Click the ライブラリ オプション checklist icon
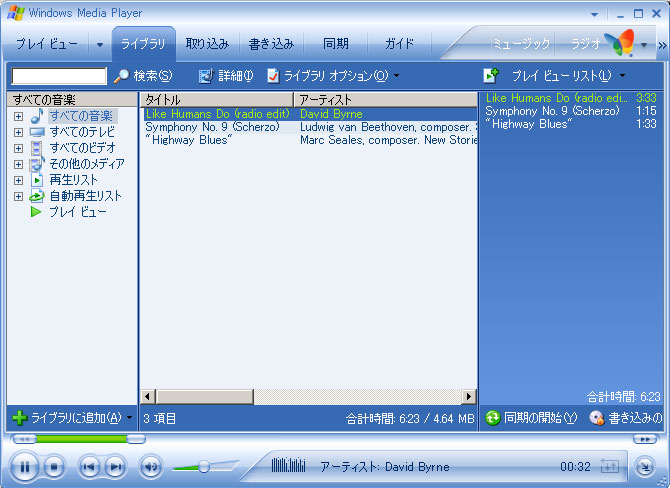This screenshot has width=670, height=488. [273, 76]
